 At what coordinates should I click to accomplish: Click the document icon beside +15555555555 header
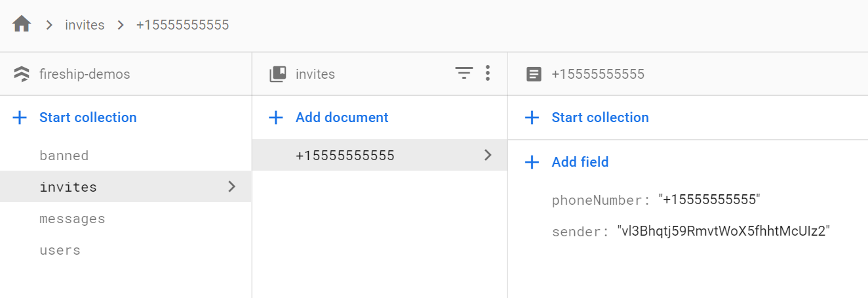click(x=534, y=74)
